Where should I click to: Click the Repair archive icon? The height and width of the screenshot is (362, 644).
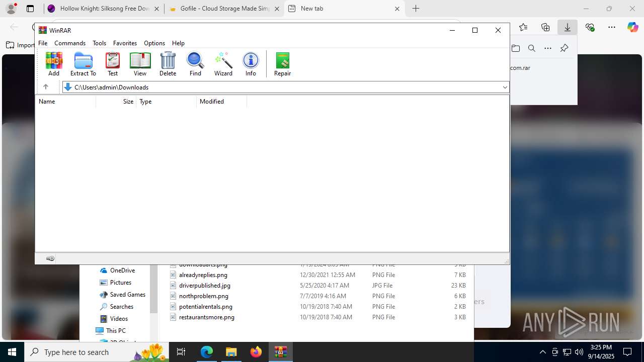point(282,64)
